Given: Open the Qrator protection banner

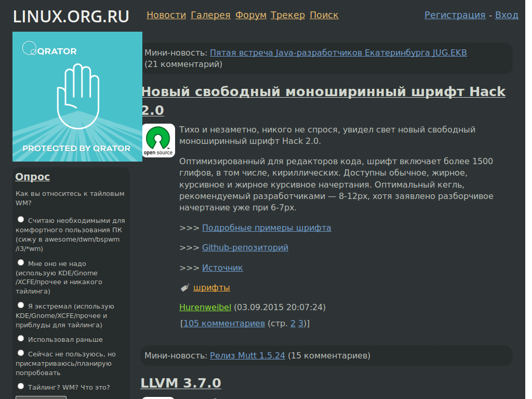Looking at the screenshot, I should (x=77, y=97).
